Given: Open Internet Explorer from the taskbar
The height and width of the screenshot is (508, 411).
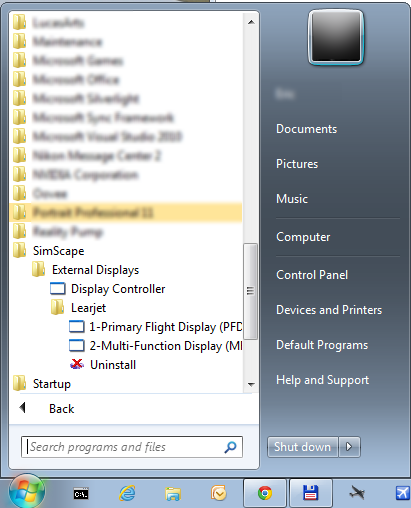Looking at the screenshot, I should point(127,493).
